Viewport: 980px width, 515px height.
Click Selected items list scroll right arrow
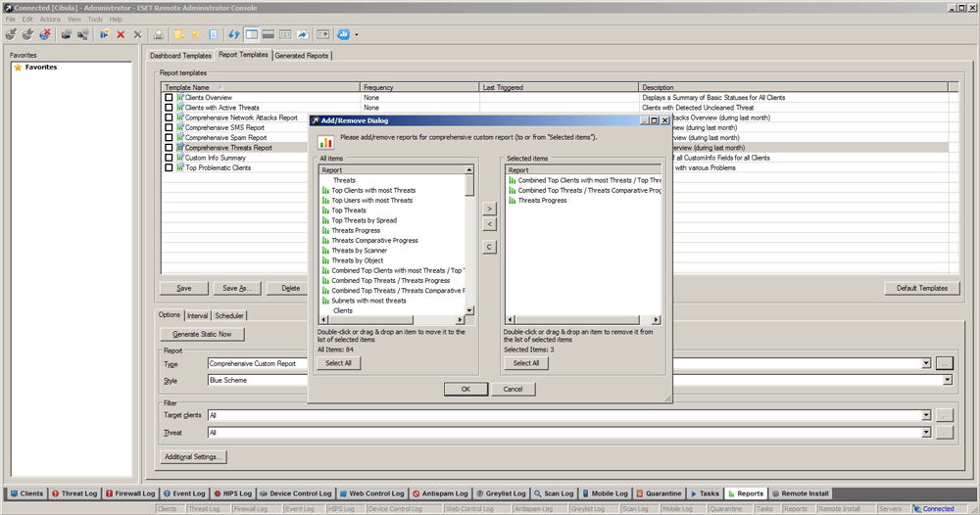tap(656, 319)
